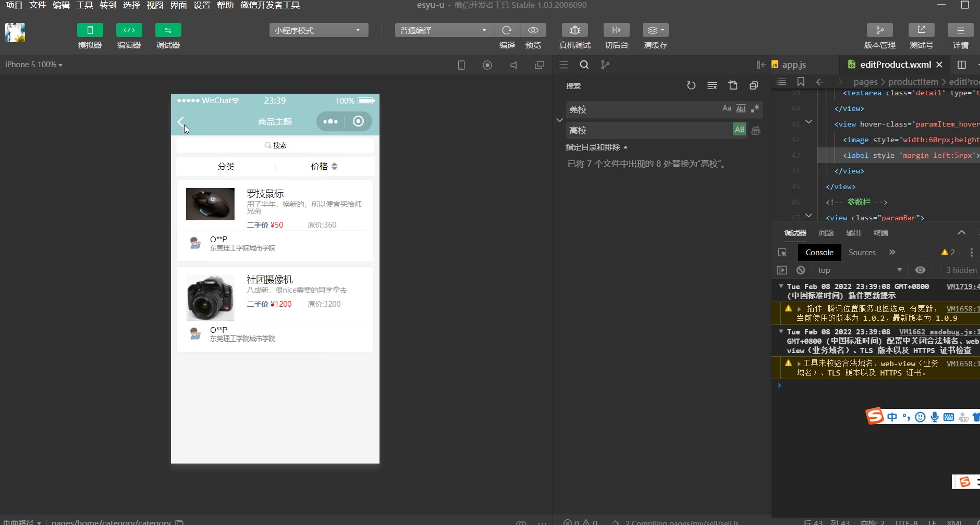
Task: Open 版本管理 version control
Action: 879,30
